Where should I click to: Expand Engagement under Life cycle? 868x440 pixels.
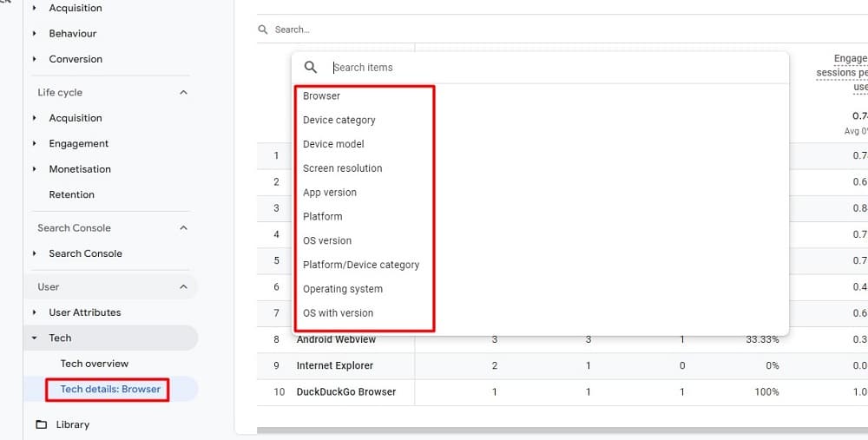click(x=35, y=144)
